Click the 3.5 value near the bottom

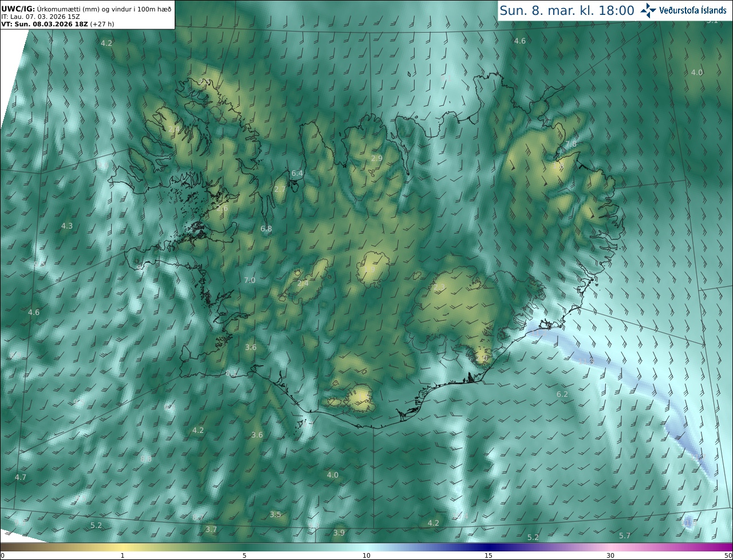[275, 514]
